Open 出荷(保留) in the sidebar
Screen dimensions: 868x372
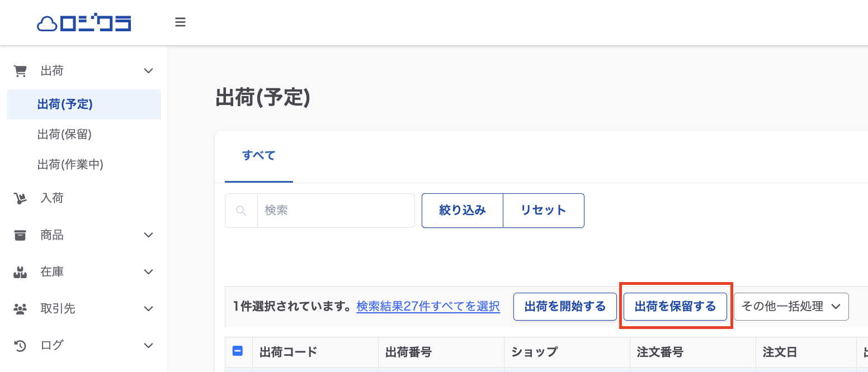64,134
